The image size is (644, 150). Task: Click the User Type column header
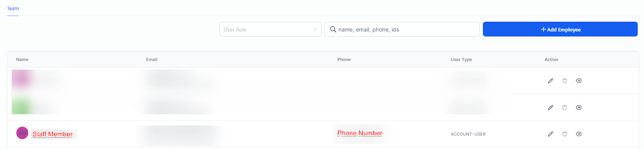tap(461, 59)
